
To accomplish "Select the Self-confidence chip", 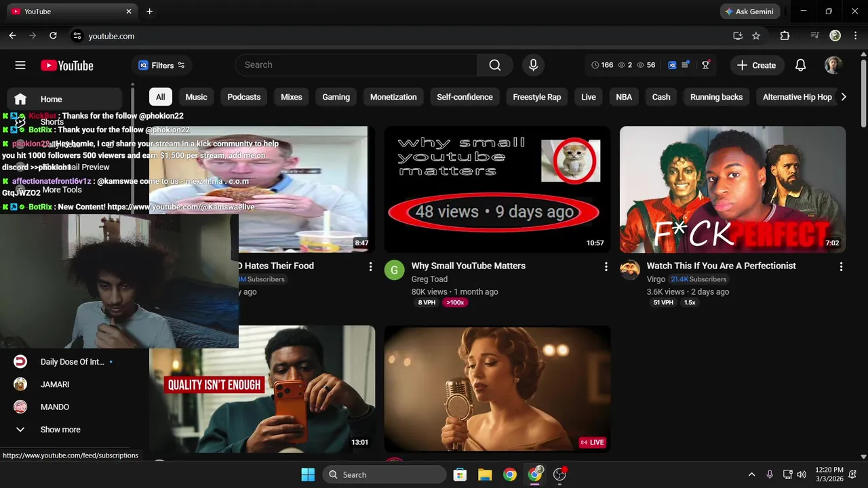I will click(465, 97).
